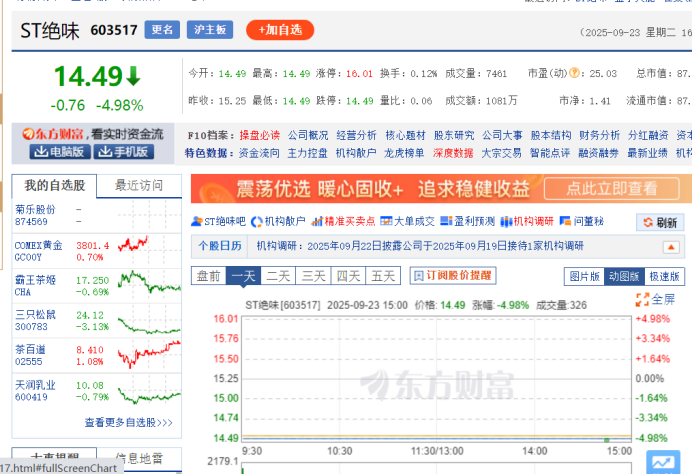
Task: Click the 点此立即查看 banner button
Action: click(x=612, y=189)
